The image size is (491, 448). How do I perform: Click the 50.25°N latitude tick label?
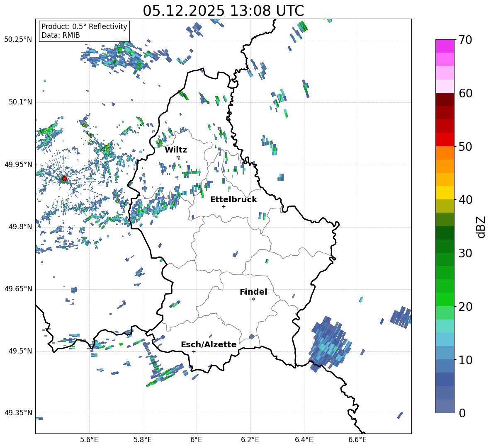pos(18,39)
